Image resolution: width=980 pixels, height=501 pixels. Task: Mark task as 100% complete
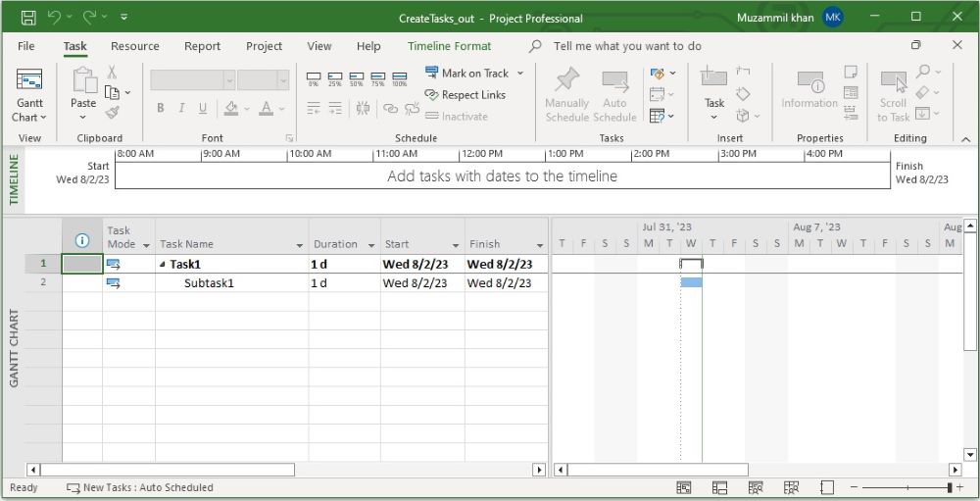tap(400, 78)
